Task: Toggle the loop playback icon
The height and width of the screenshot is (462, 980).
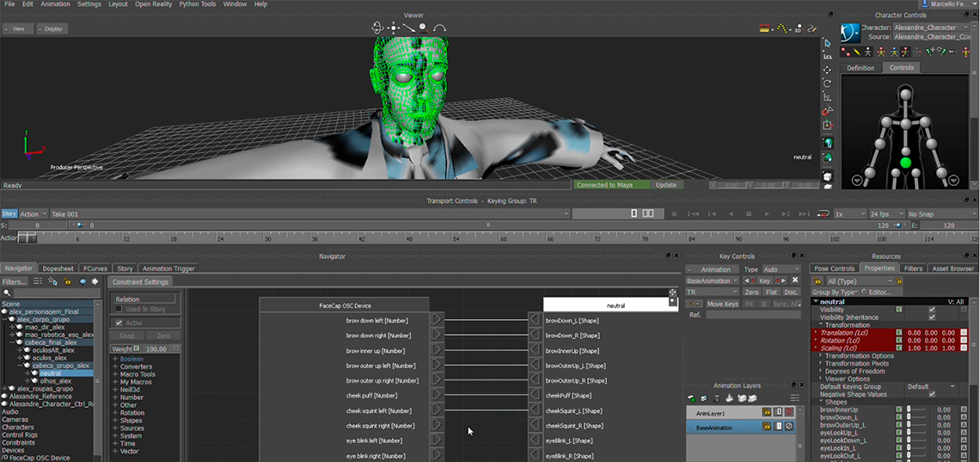Action: point(824,214)
